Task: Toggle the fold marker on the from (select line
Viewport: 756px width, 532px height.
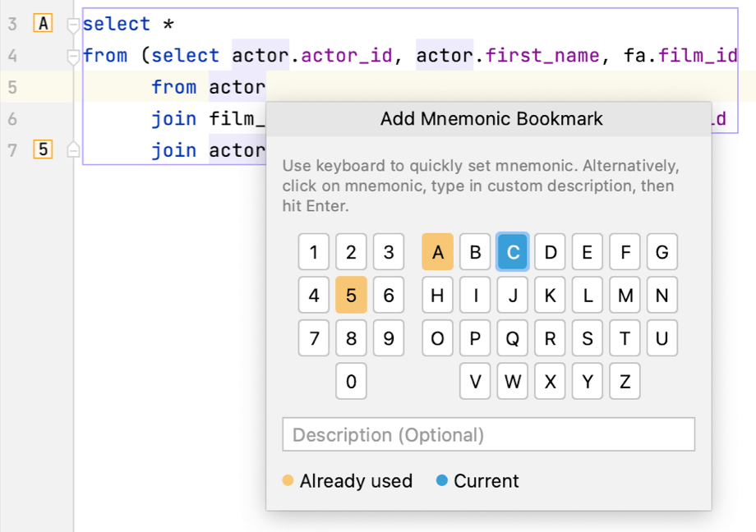Action: [x=73, y=56]
